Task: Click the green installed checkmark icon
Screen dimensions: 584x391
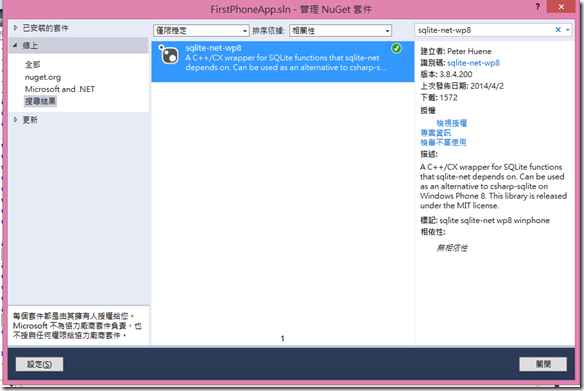Action: 396,48
